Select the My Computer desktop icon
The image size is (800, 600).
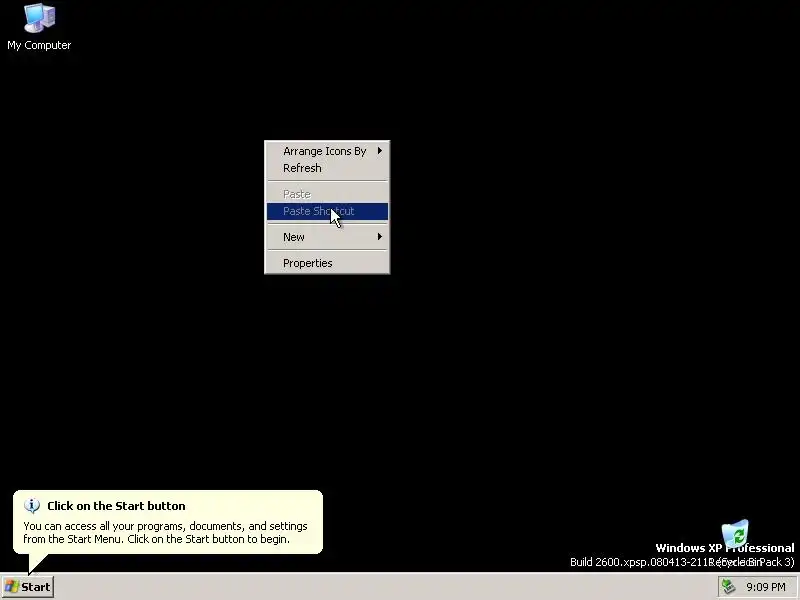click(39, 27)
